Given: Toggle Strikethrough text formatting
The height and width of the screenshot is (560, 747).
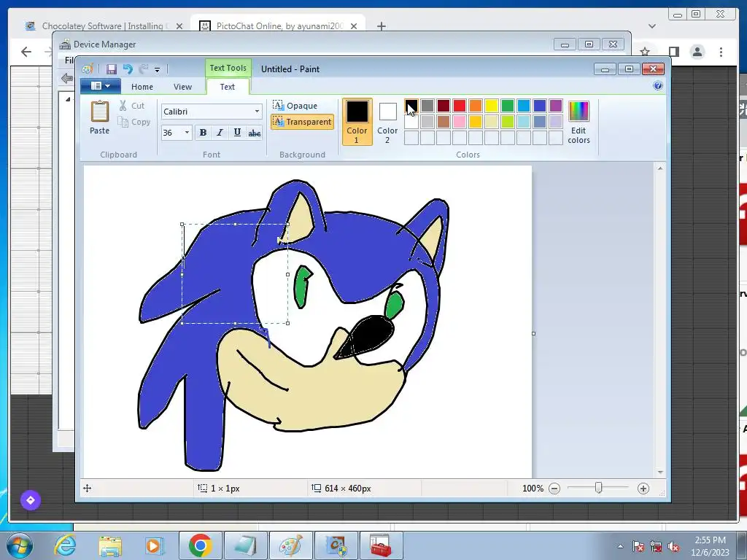Looking at the screenshot, I should tap(255, 133).
